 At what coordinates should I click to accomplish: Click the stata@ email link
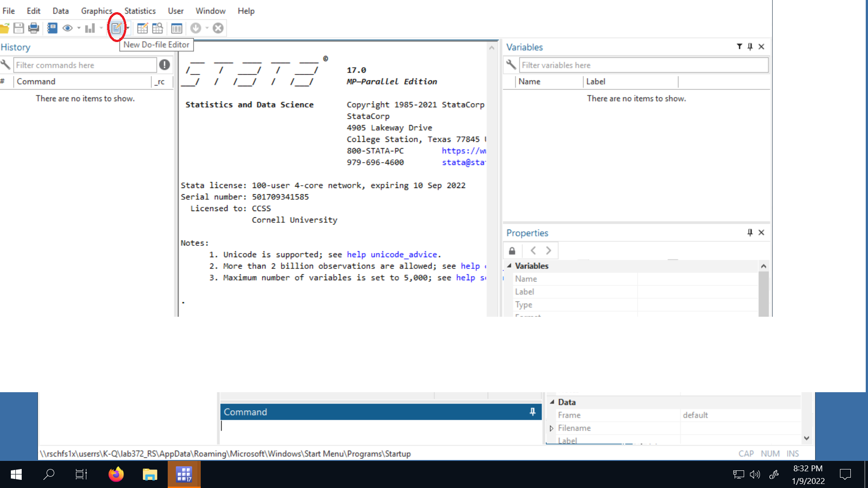pyautogui.click(x=463, y=162)
